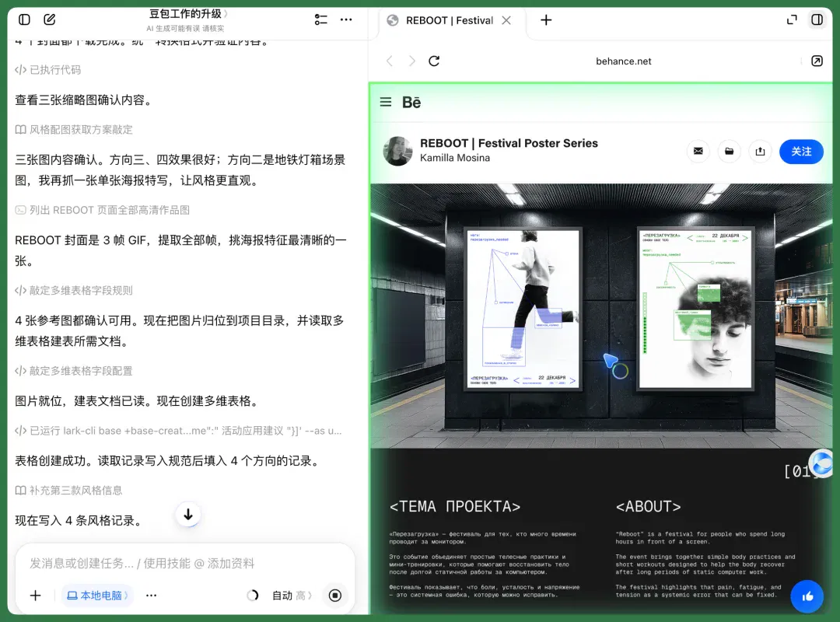Expand the browser panel to fullscreen
This screenshot has width=840, height=622.
pos(792,19)
